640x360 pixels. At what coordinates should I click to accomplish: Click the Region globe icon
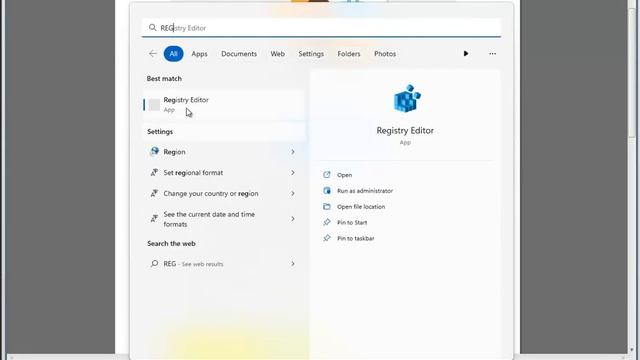tap(154, 151)
